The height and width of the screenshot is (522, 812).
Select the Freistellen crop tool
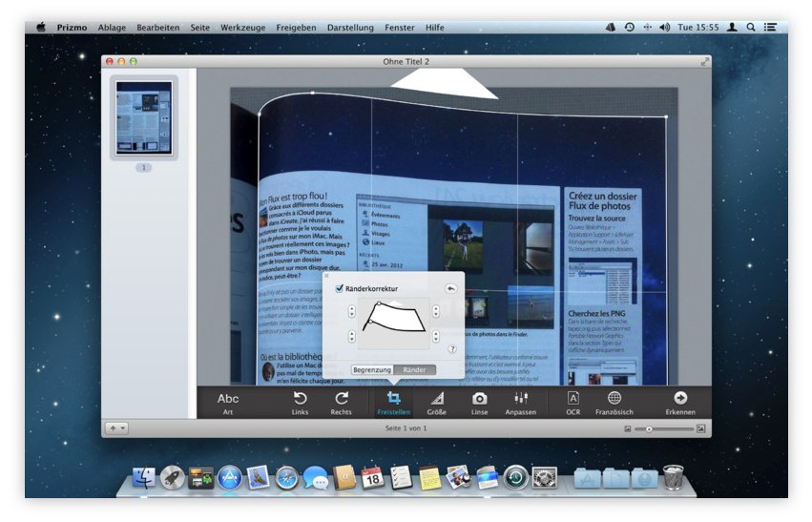pyautogui.click(x=393, y=401)
